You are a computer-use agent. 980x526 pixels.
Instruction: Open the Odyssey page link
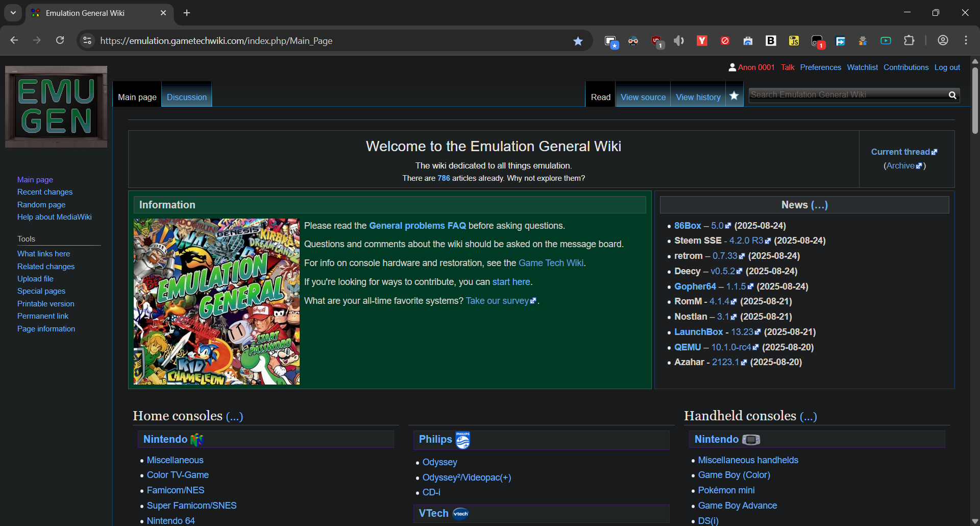(x=439, y=462)
